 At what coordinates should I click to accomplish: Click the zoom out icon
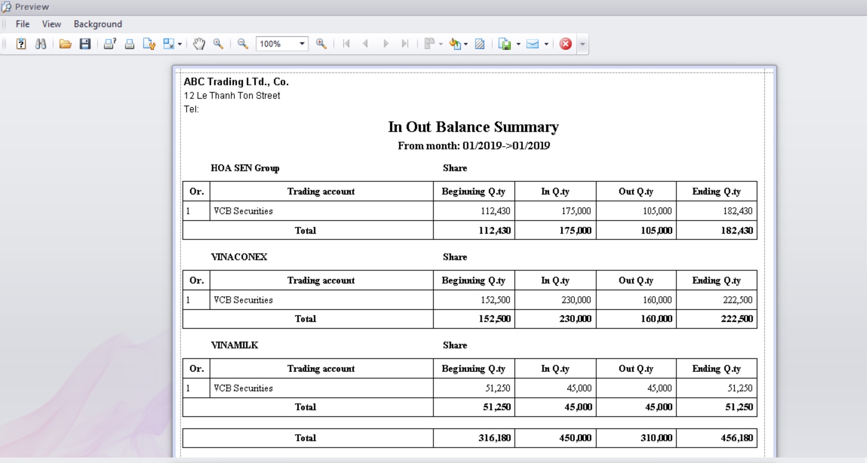[x=243, y=44]
